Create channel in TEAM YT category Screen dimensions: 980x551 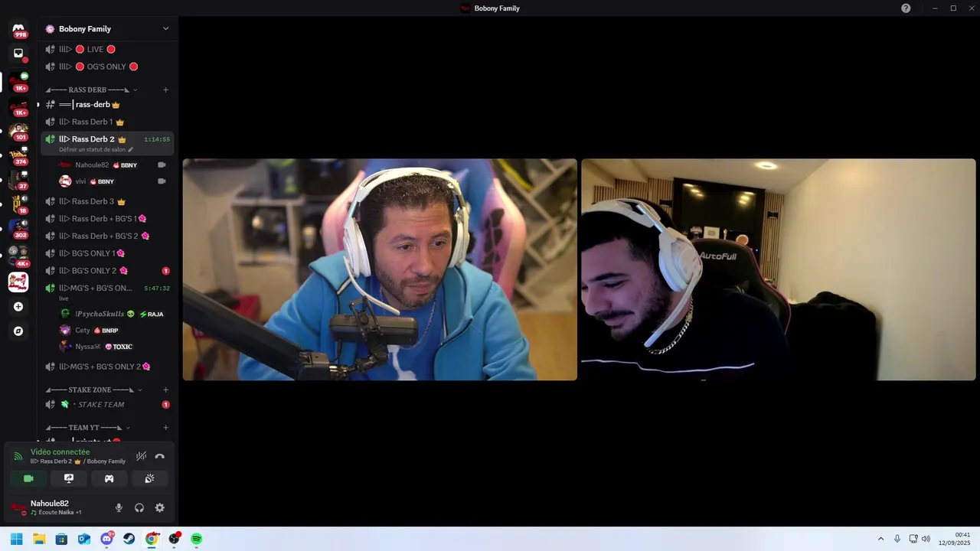point(165,427)
